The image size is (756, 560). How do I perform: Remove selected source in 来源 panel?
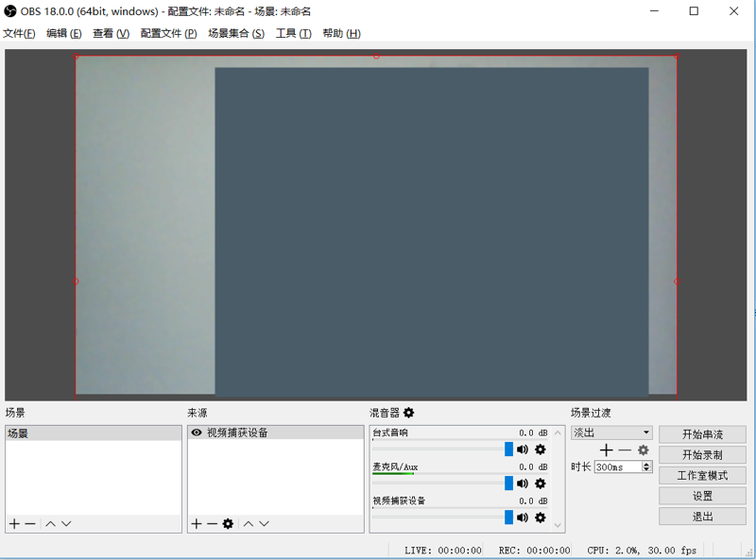click(212, 524)
